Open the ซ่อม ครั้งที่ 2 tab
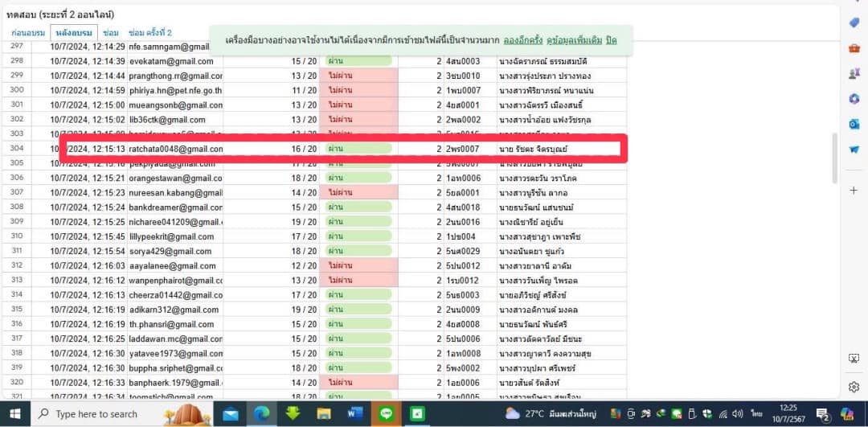The width and height of the screenshot is (868, 427). pyautogui.click(x=150, y=33)
